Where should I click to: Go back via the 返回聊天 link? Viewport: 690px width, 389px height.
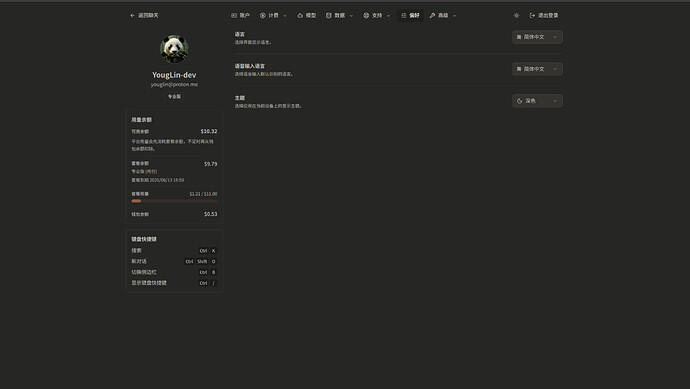click(144, 15)
